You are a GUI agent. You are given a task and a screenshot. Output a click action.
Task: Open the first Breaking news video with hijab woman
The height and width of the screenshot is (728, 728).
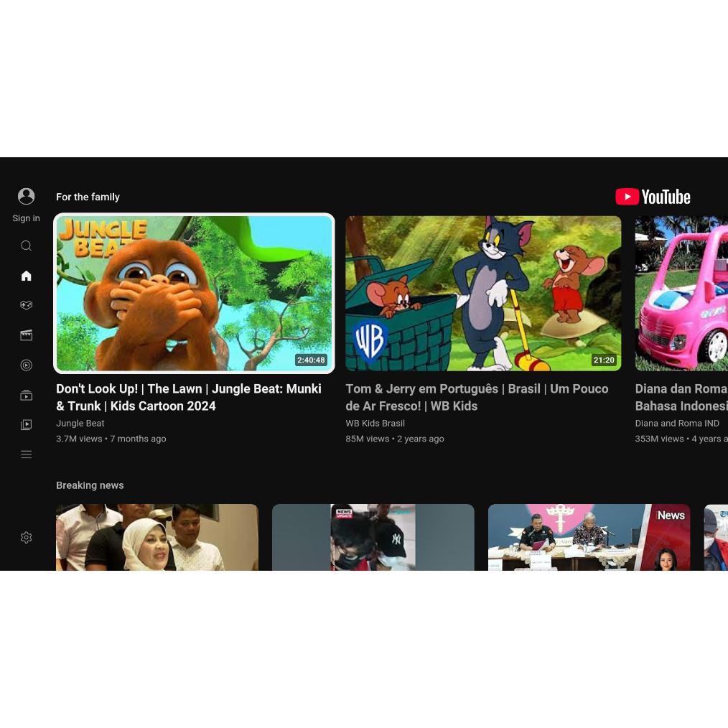[x=157, y=537]
